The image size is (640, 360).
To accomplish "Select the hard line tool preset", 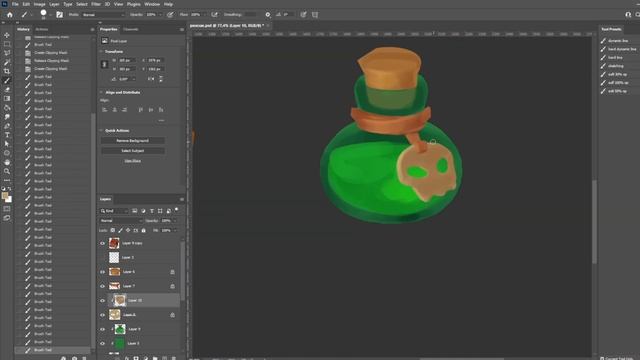I will [x=615, y=58].
